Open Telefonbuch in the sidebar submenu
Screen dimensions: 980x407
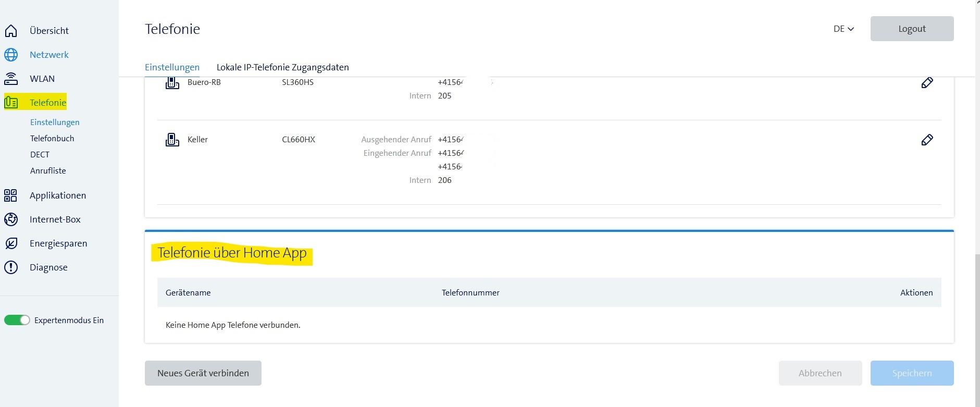point(52,138)
